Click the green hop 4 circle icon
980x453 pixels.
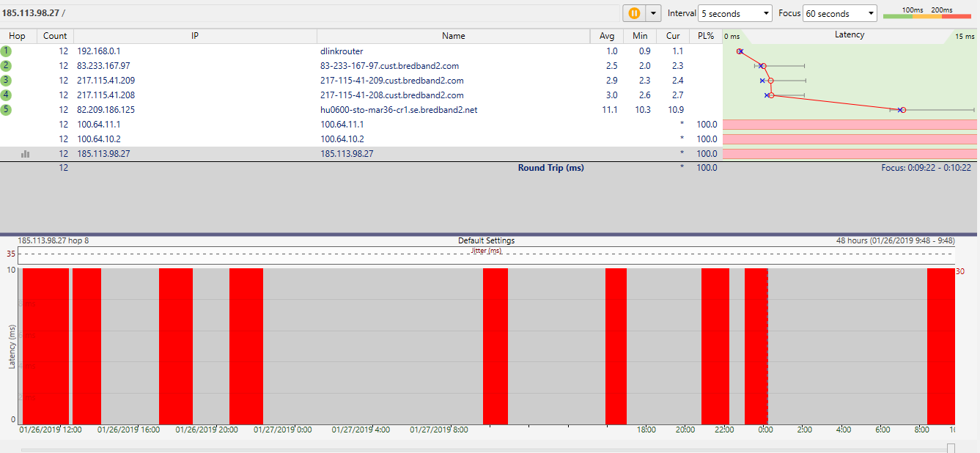click(x=7, y=95)
